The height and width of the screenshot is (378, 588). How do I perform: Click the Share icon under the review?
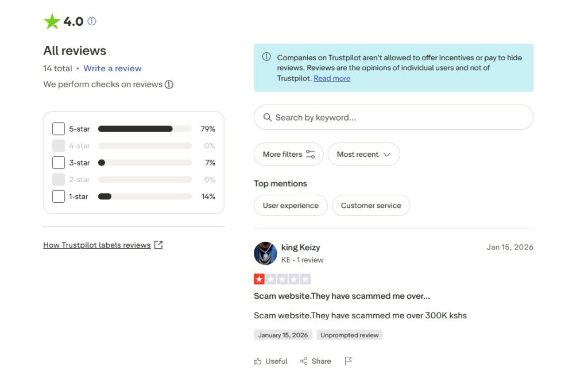(x=304, y=361)
